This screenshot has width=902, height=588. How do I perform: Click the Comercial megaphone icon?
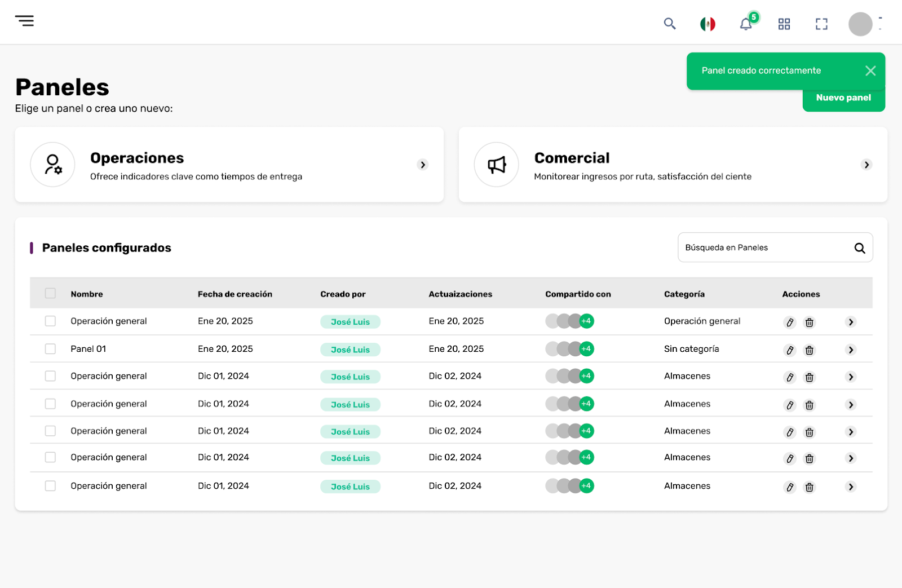(497, 165)
